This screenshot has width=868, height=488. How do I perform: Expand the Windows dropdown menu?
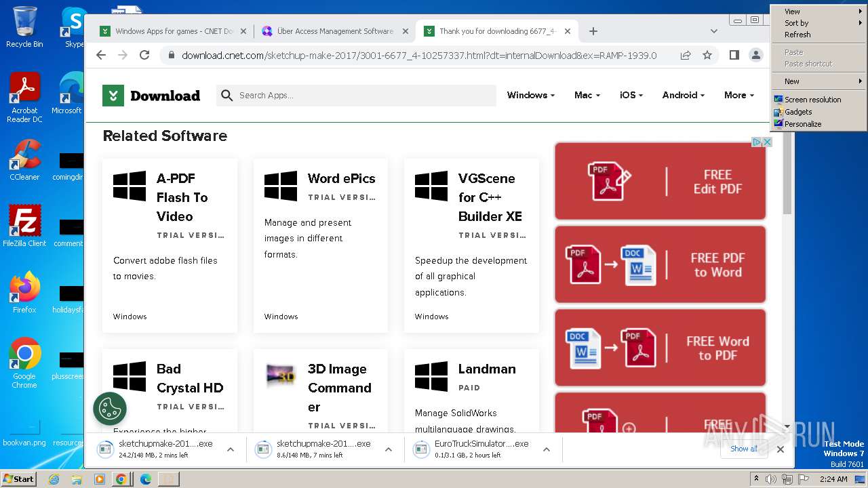(531, 96)
